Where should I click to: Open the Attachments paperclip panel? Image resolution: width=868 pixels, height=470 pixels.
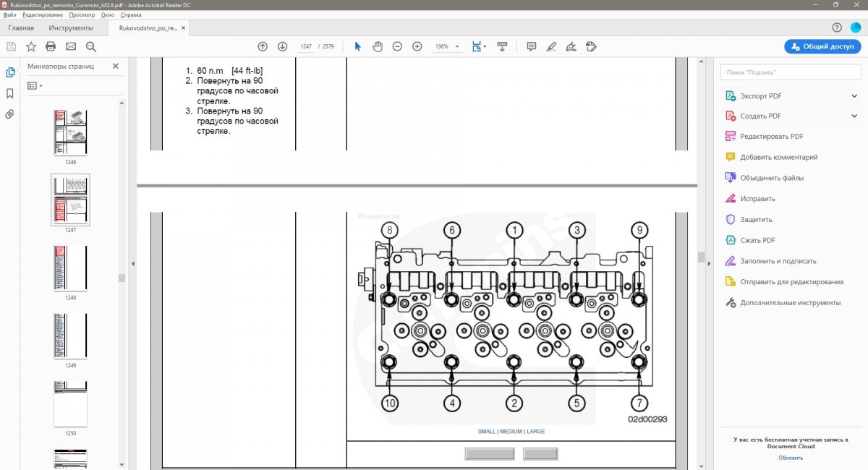(10, 114)
